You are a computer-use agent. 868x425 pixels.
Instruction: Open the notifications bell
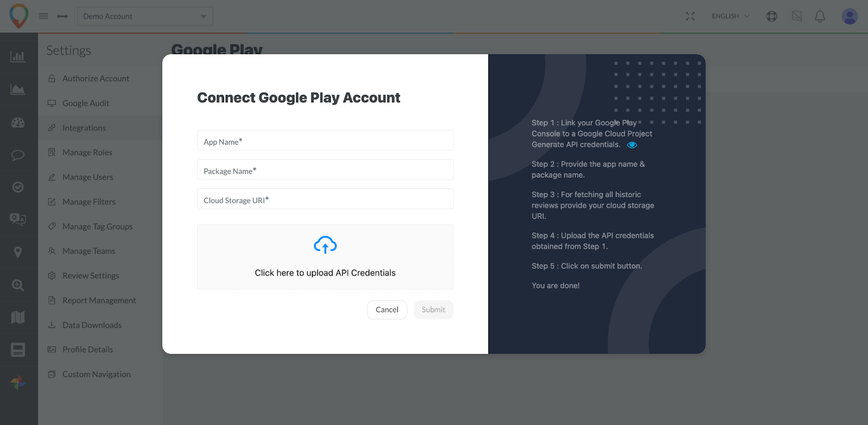tap(820, 16)
